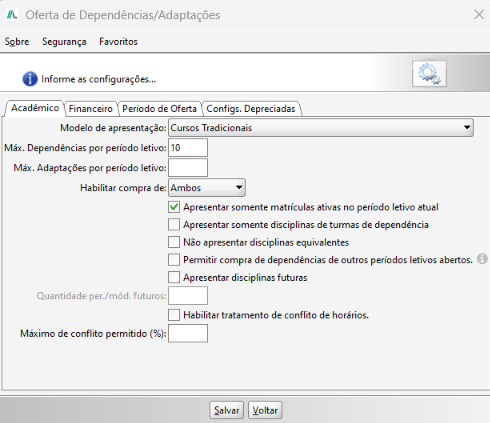Click the Informe as configurações text
490x423 pixels.
tap(98, 79)
